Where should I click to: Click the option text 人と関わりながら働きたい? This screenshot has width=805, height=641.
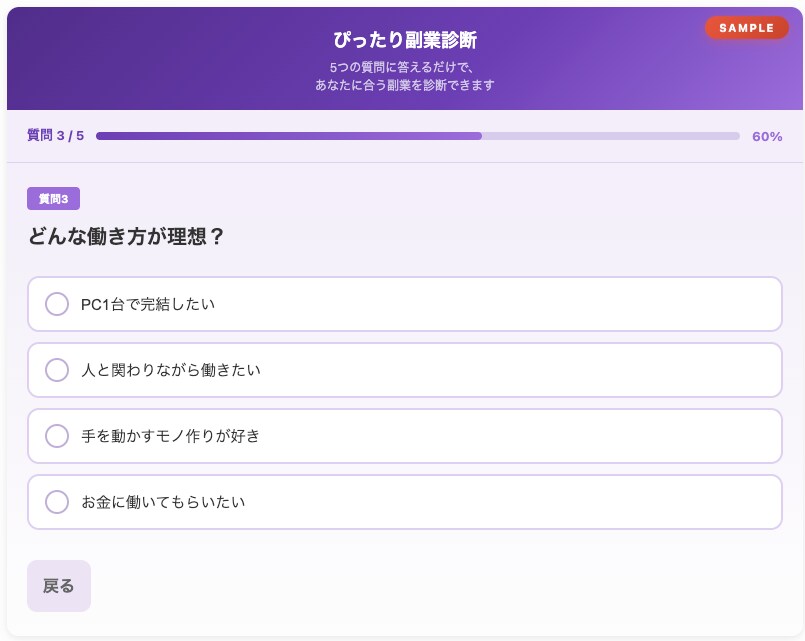171,370
